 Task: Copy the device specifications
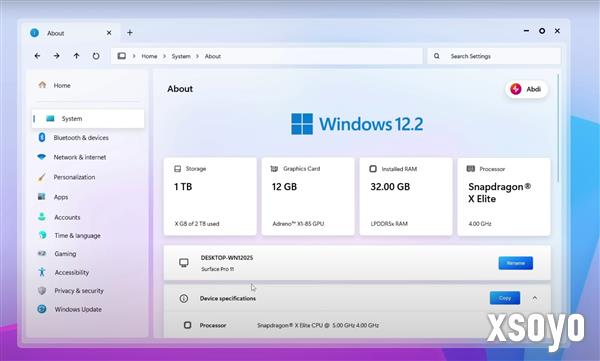coord(505,298)
